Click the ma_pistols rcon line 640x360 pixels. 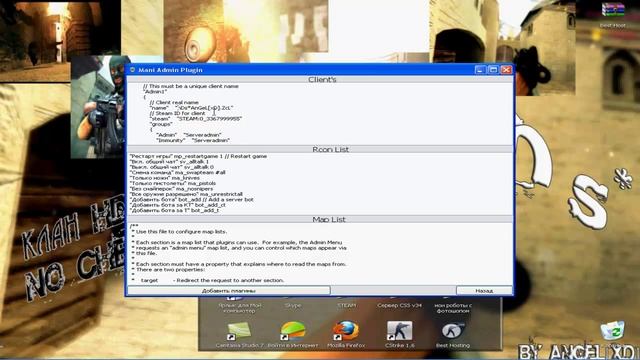tap(173, 183)
